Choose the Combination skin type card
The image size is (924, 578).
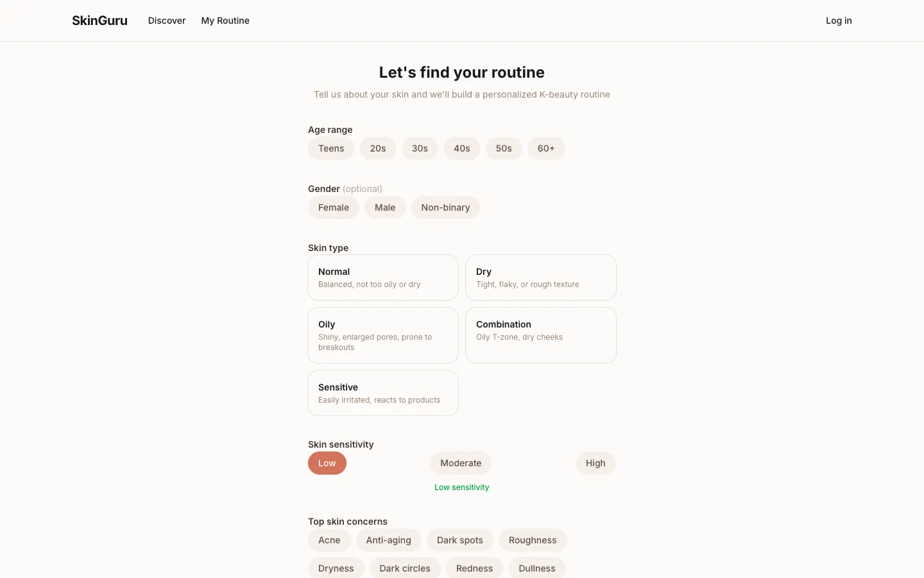click(x=541, y=335)
